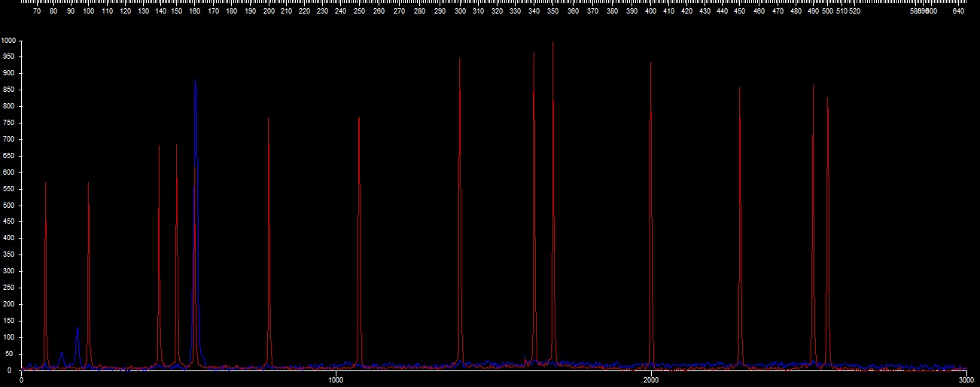Click the 640 mark on top ruler

point(958,11)
